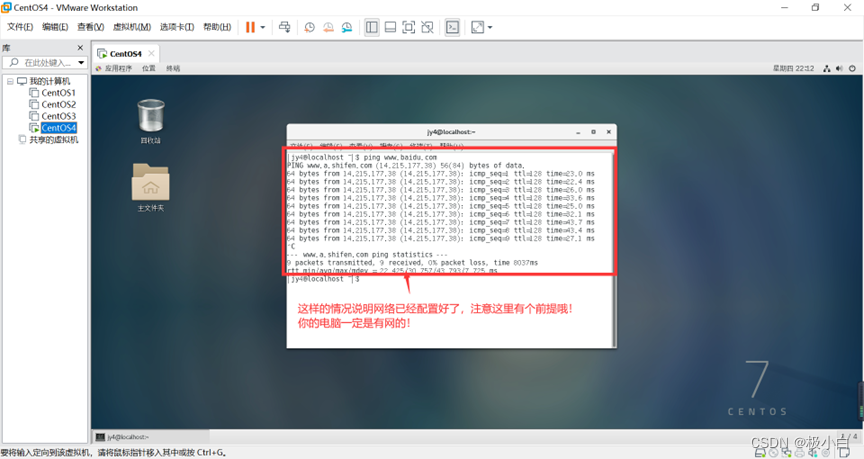The width and height of the screenshot is (864, 459).
Task: Open the 文件(F) menu
Action: pyautogui.click(x=20, y=27)
